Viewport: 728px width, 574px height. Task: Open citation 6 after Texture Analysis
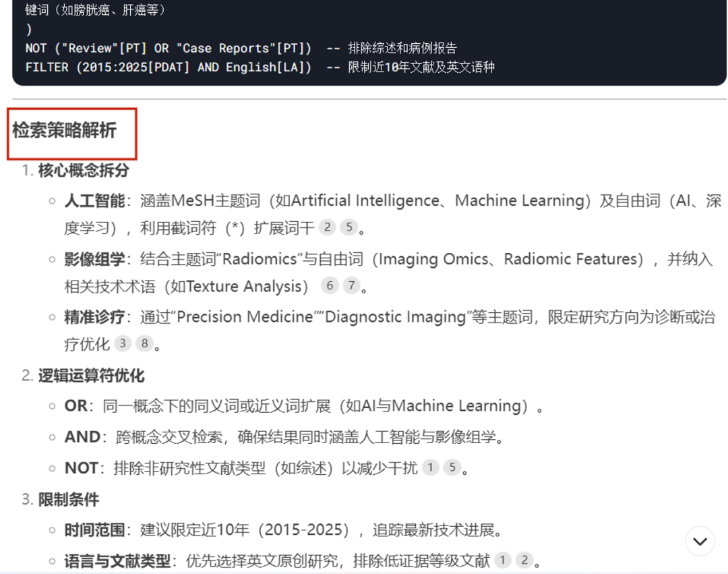(330, 285)
